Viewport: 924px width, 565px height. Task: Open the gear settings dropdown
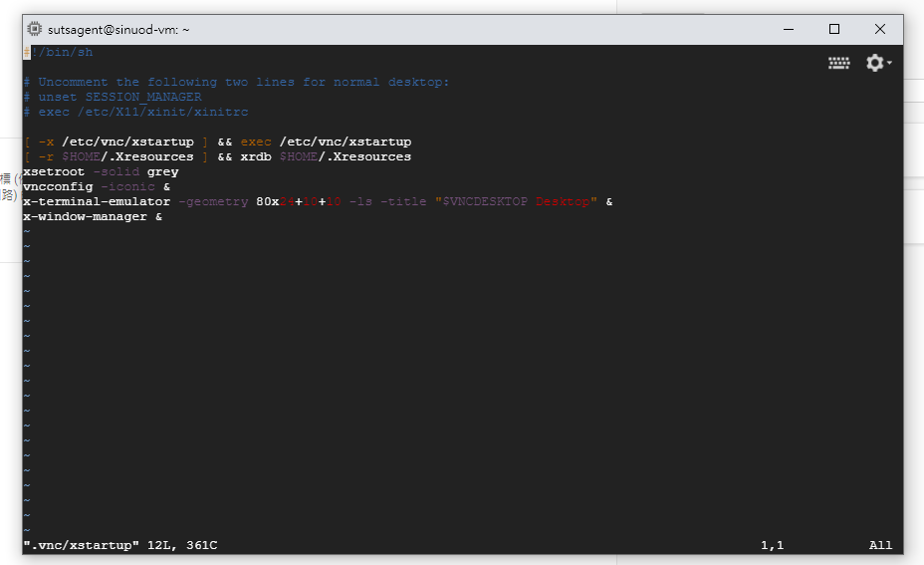[x=878, y=63]
